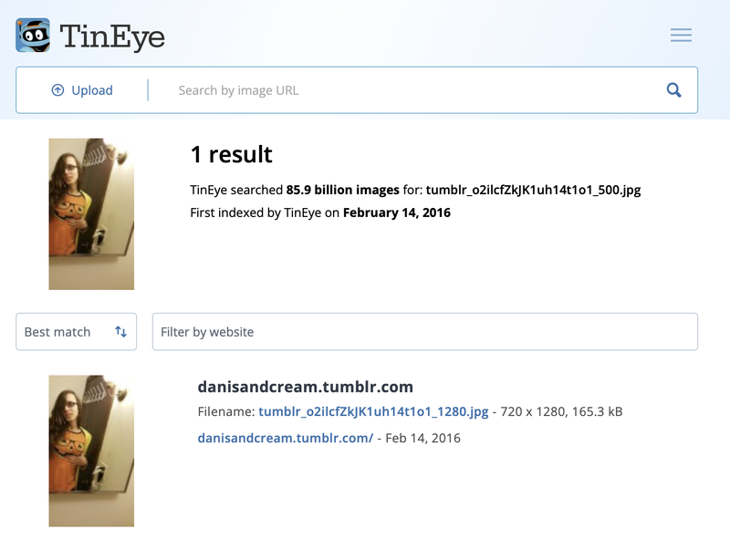Click the upload arrow circle icon
Viewport: 730px width, 560px height.
coord(57,90)
